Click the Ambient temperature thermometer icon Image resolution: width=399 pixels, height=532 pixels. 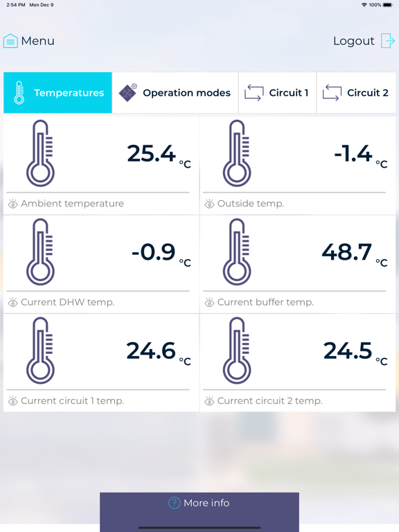tap(40, 153)
